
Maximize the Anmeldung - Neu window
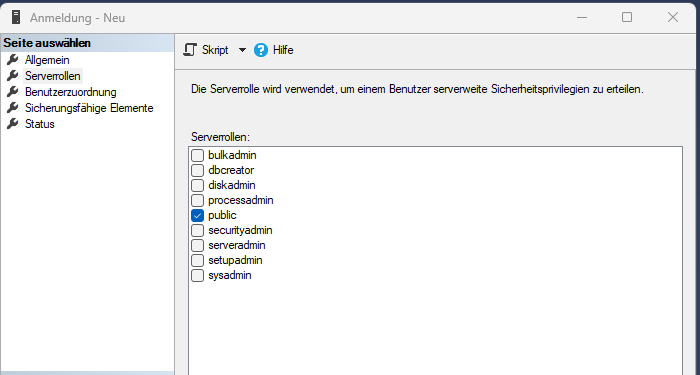(627, 17)
